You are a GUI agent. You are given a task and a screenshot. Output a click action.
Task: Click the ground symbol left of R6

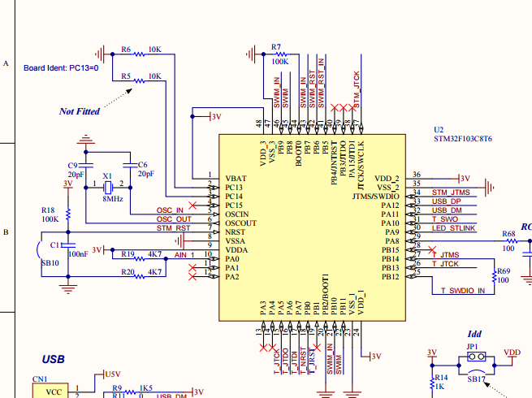[x=100, y=54]
